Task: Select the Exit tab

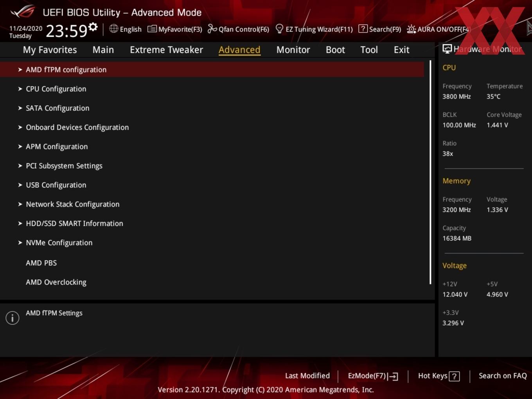Action: point(401,50)
